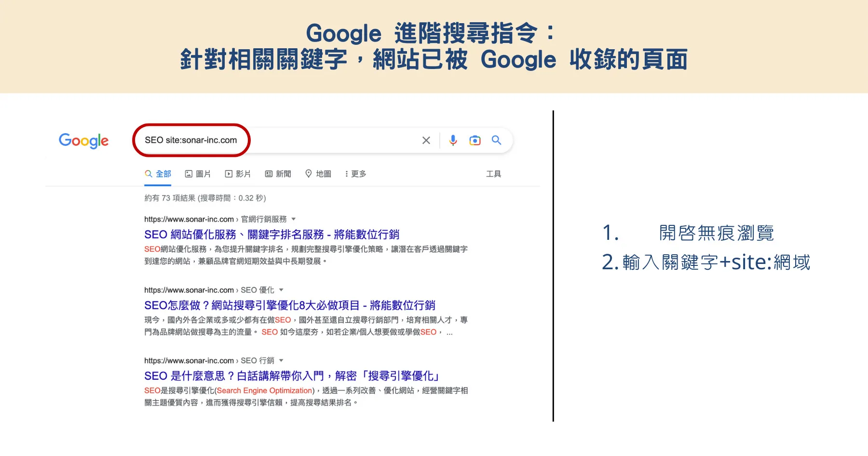Image resolution: width=868 pixels, height=456 pixels.
Task: Open result SEO怎麼做？網站搜尋引擎優化8大必做項目
Action: pos(290,305)
